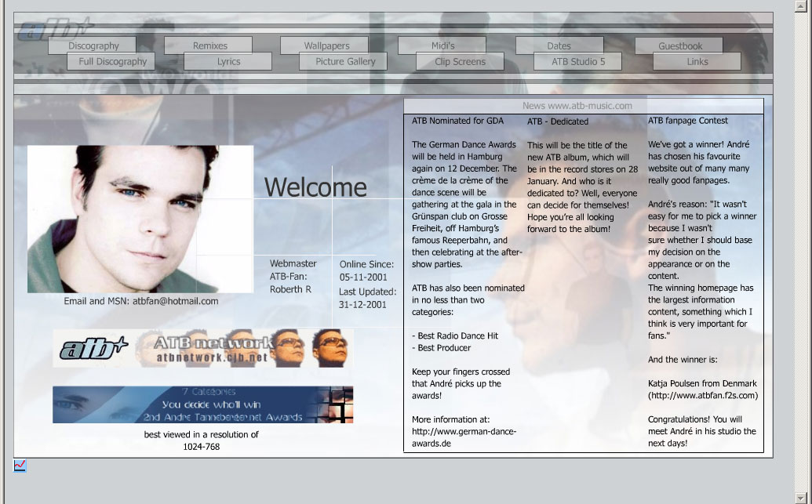This screenshot has height=504, width=812.
Task: View the Clip Screens page
Action: click(x=461, y=62)
